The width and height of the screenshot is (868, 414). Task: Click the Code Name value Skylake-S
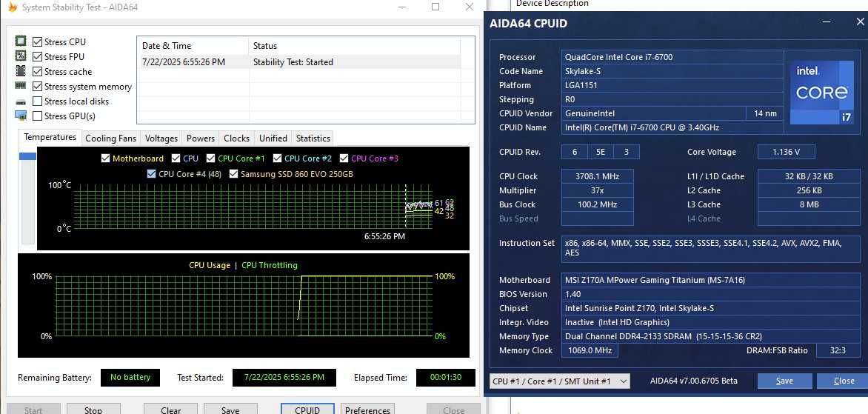(672, 71)
